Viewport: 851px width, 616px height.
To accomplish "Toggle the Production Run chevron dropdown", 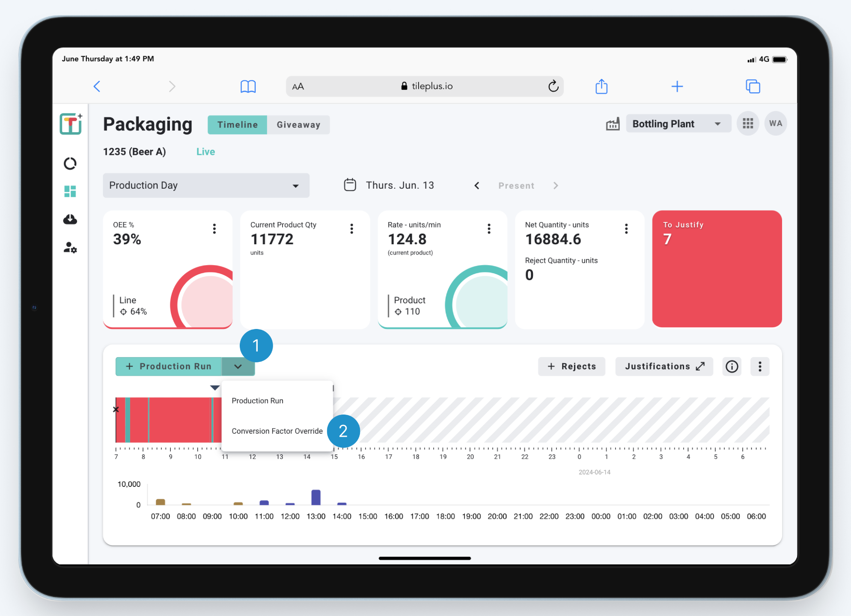I will coord(238,367).
